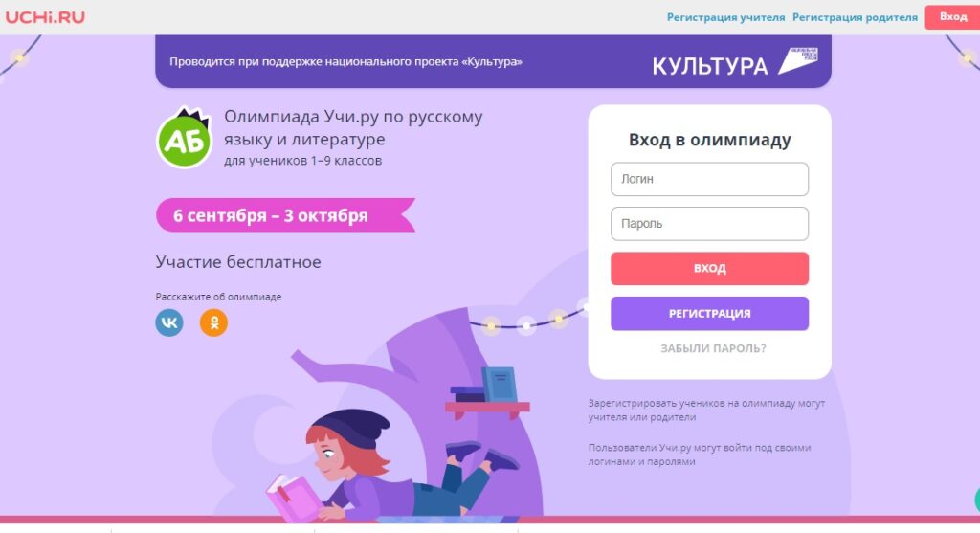Viewport: 980px width, 533px height.
Task: Click the national project Культура banner text
Action: 345,62
